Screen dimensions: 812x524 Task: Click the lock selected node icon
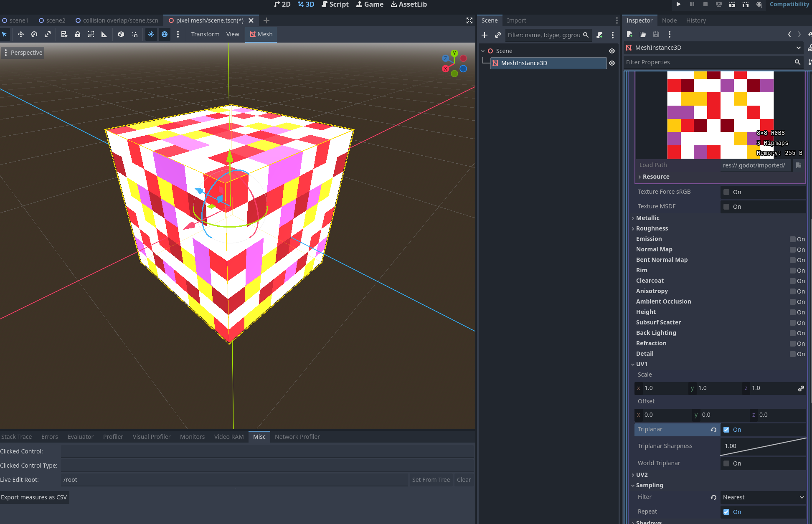78,34
